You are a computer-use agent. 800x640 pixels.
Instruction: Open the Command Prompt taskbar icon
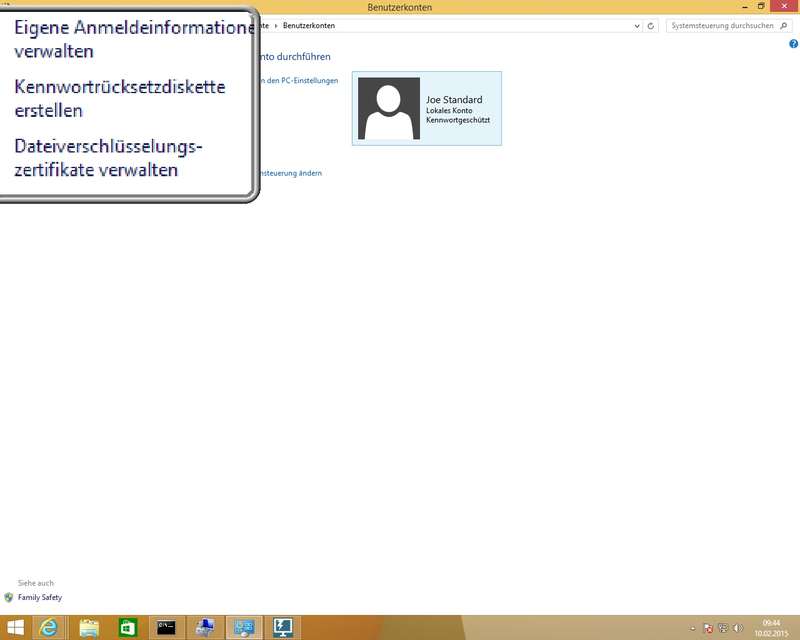click(x=166, y=628)
